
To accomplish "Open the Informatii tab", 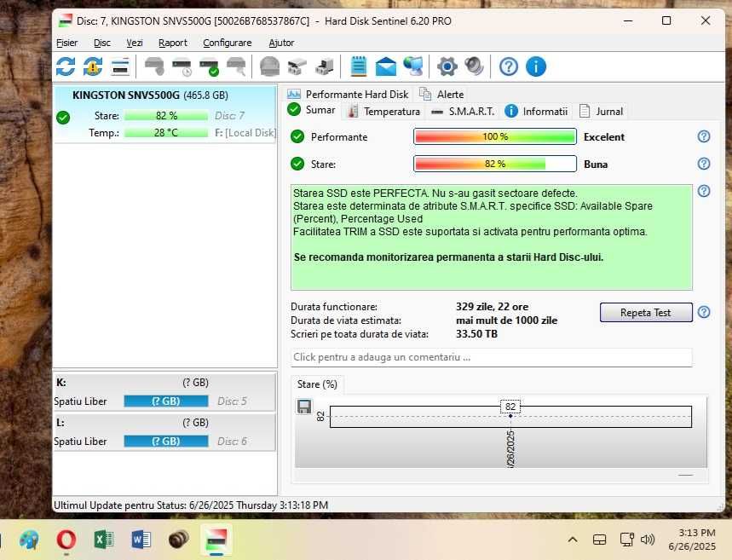I will pyautogui.click(x=536, y=112).
